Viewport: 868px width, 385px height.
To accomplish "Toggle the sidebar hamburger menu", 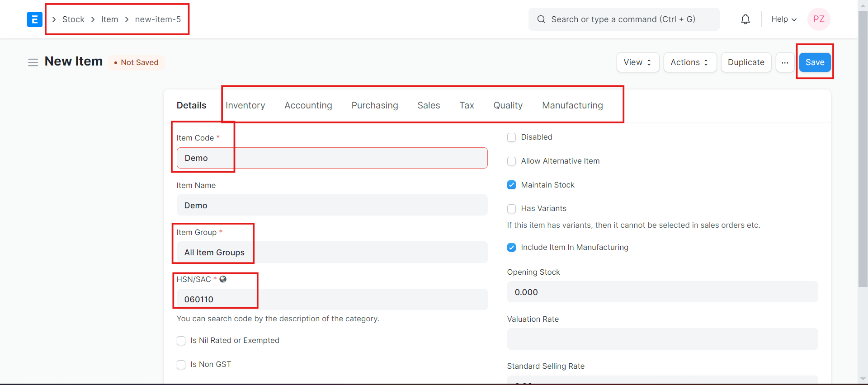I will pos(33,62).
